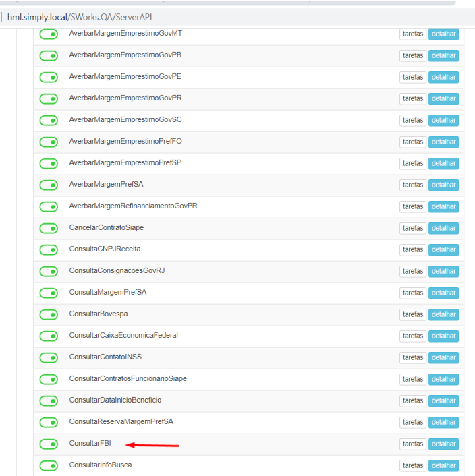Open tarefas for AverbarMargemEmprestimoPrefSP

point(413,163)
